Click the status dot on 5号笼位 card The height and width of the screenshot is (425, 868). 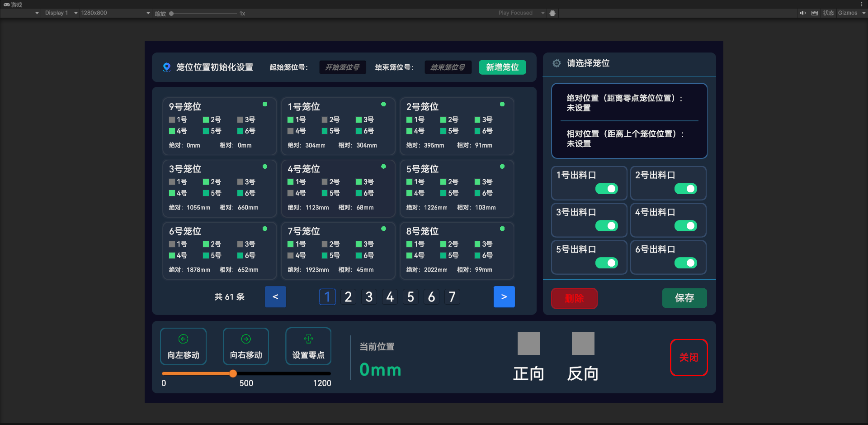click(502, 167)
